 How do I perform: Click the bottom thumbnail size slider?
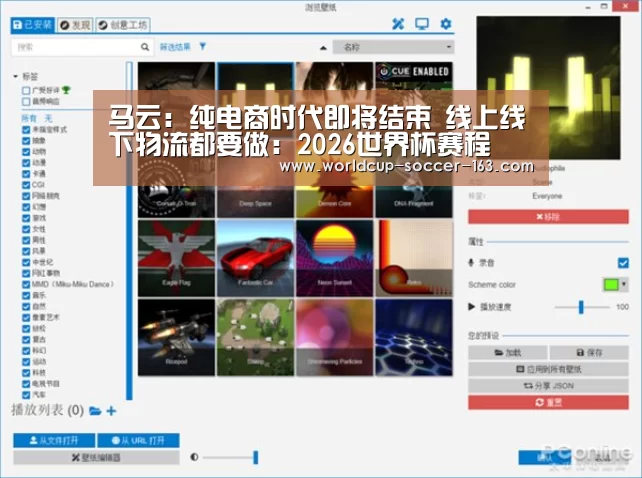(231, 457)
